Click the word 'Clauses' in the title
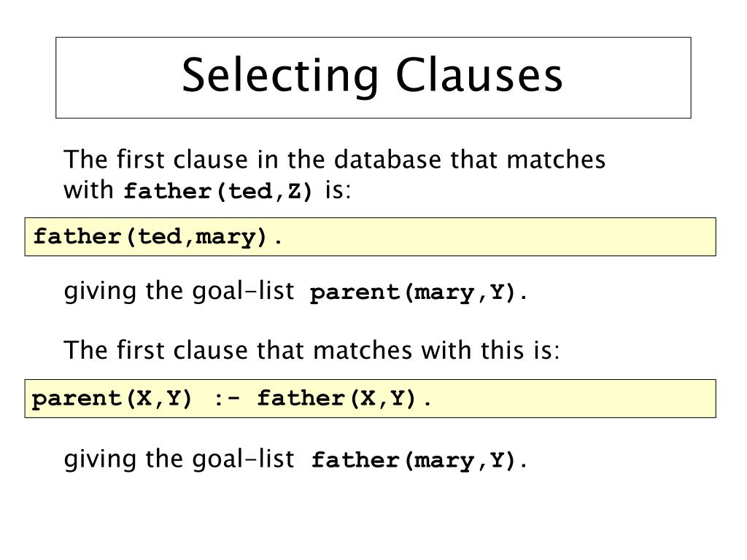The width and height of the screenshot is (747, 560). (x=479, y=75)
